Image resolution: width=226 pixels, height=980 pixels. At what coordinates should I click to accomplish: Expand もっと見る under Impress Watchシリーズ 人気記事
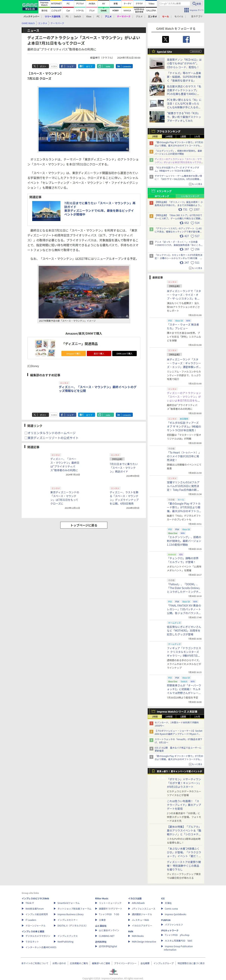click(x=195, y=764)
